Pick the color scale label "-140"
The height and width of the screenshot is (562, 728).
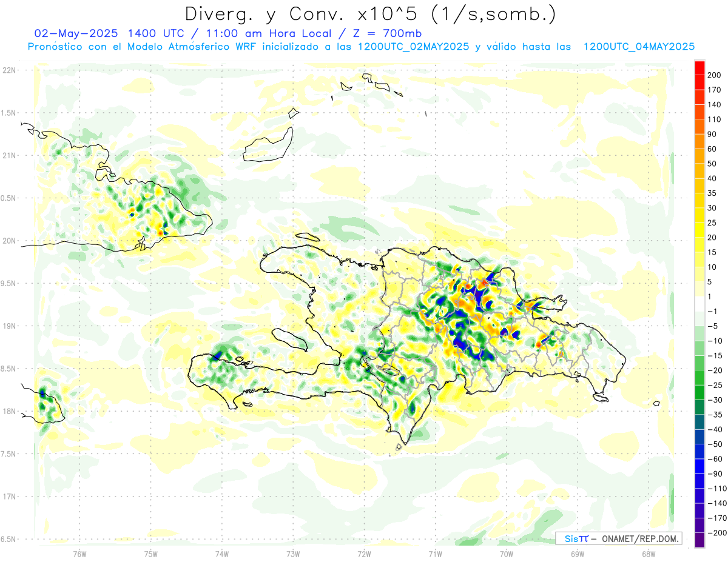click(716, 503)
